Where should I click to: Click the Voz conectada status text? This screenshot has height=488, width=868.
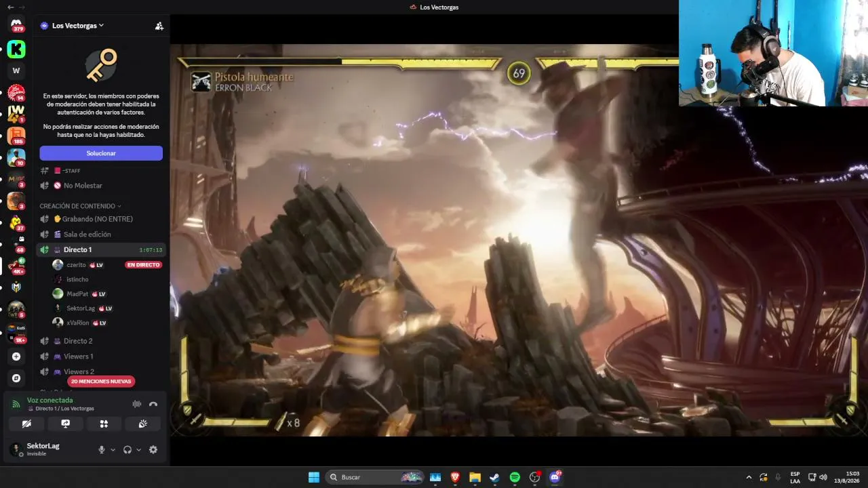[x=50, y=401]
